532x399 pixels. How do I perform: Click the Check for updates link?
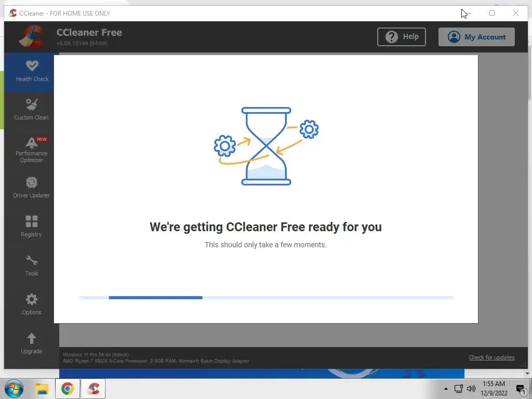click(x=491, y=357)
